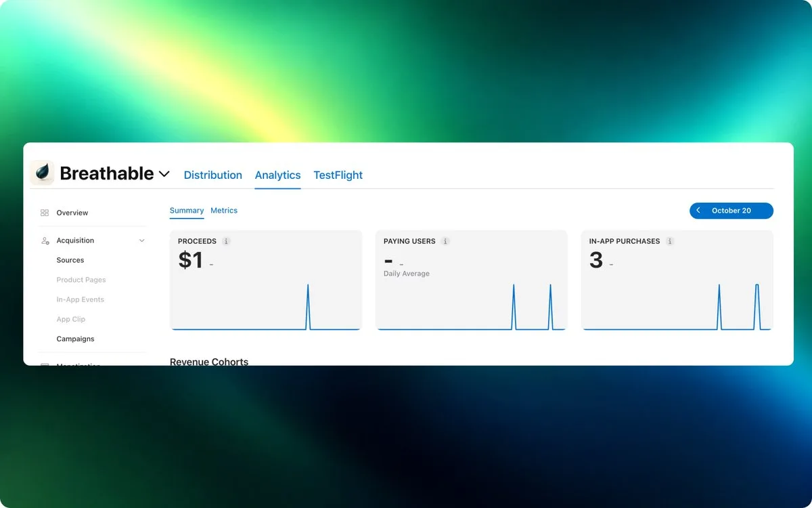This screenshot has height=508, width=812.
Task: Show the Summary sub-tab
Action: coord(187,211)
